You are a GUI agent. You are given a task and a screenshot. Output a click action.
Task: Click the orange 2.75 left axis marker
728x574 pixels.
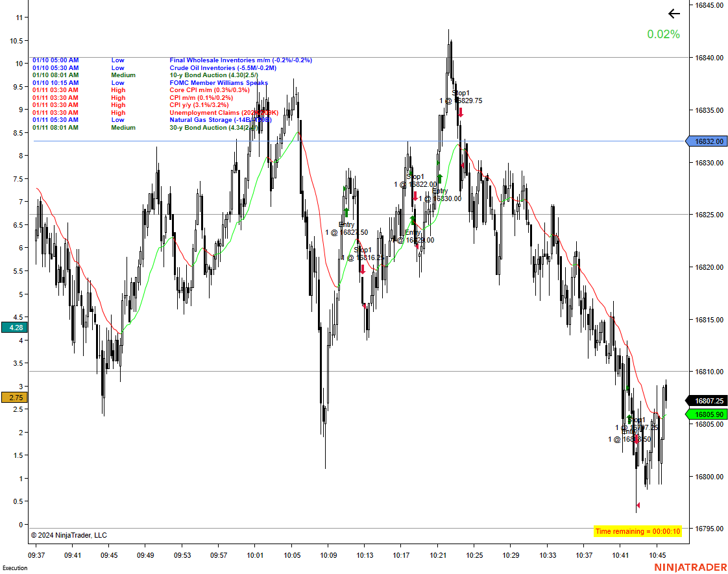coord(14,398)
